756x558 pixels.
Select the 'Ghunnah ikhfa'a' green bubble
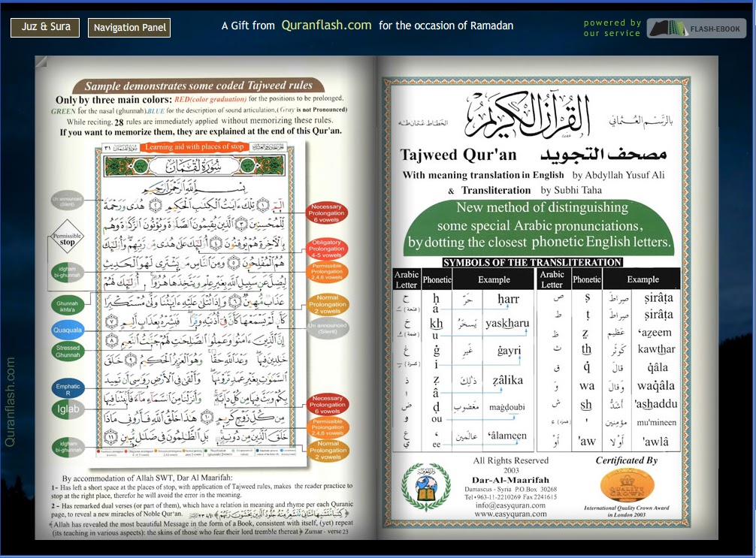(67, 306)
